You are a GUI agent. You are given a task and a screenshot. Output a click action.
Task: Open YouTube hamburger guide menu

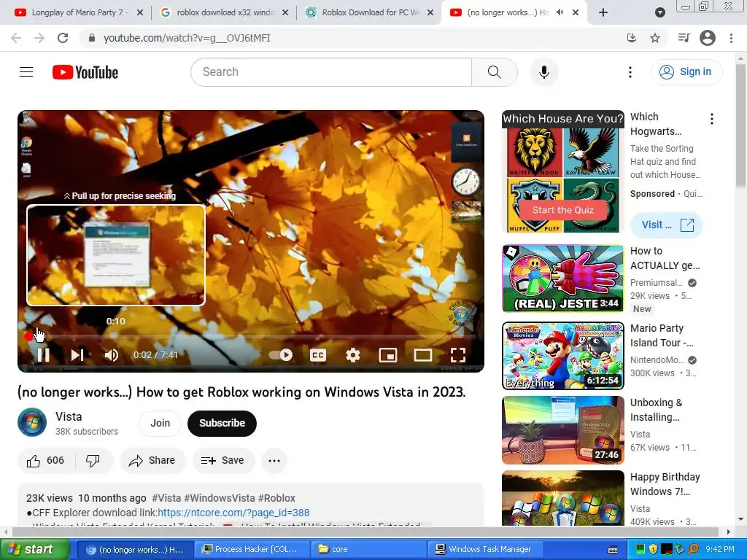[x=26, y=72]
